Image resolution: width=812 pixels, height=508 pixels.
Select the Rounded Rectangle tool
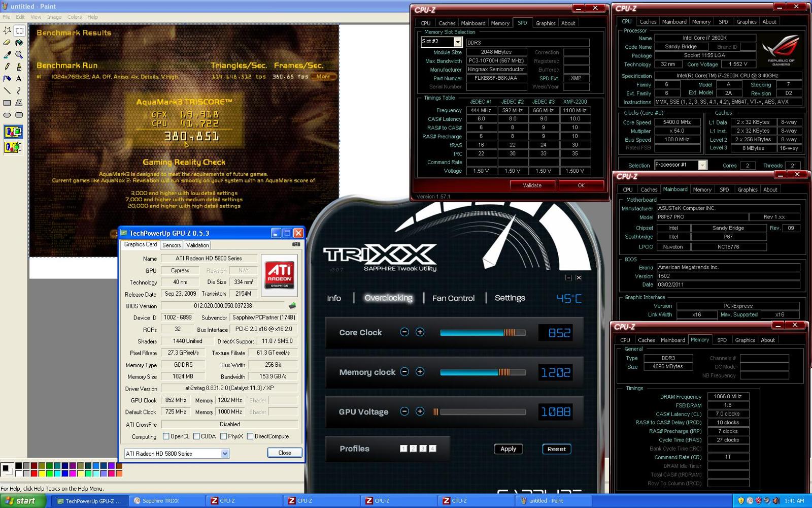19,115
